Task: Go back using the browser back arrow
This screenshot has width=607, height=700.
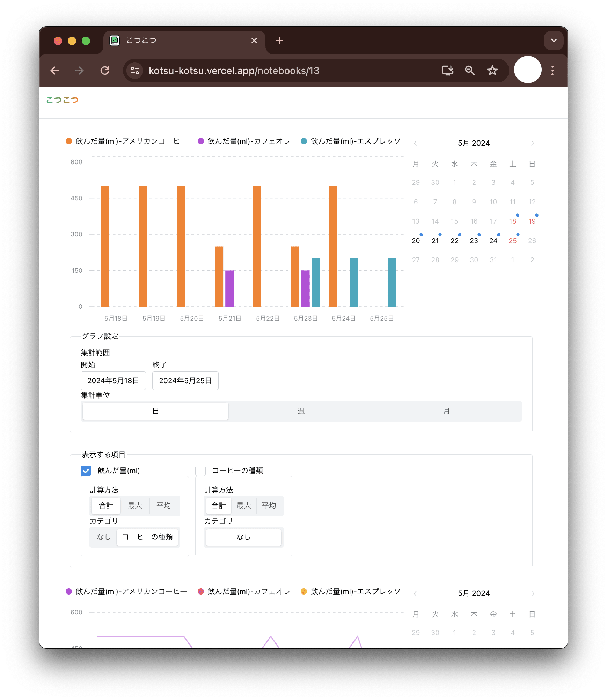Action: (x=55, y=71)
